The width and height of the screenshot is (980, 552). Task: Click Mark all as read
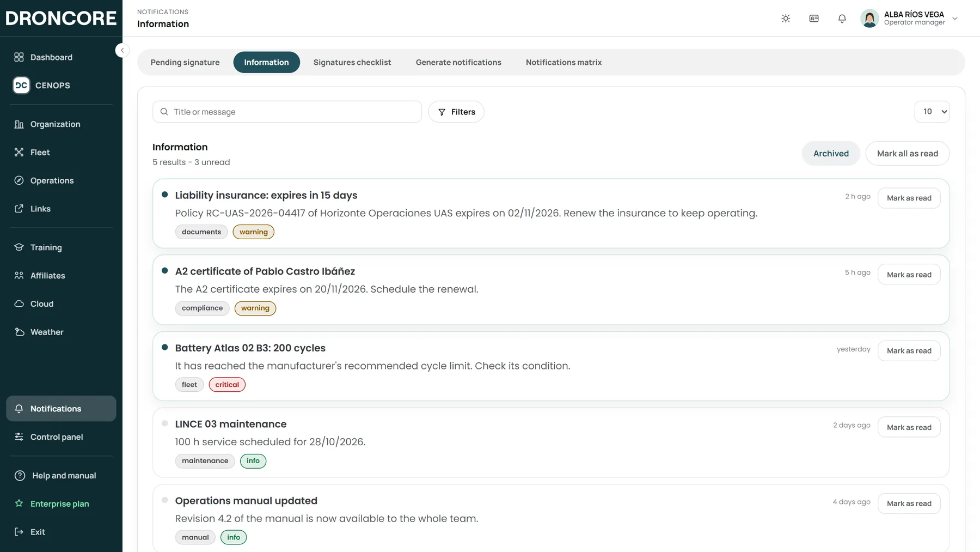tap(908, 154)
